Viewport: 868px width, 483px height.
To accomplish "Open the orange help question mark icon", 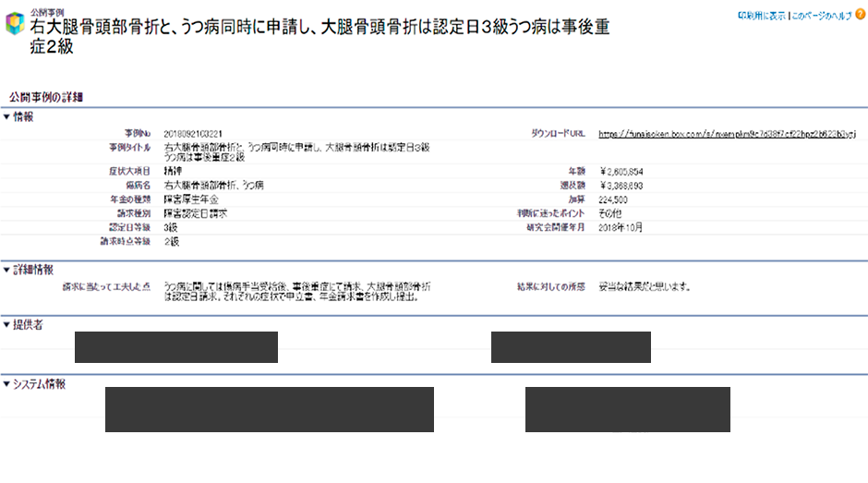I will click(x=861, y=15).
